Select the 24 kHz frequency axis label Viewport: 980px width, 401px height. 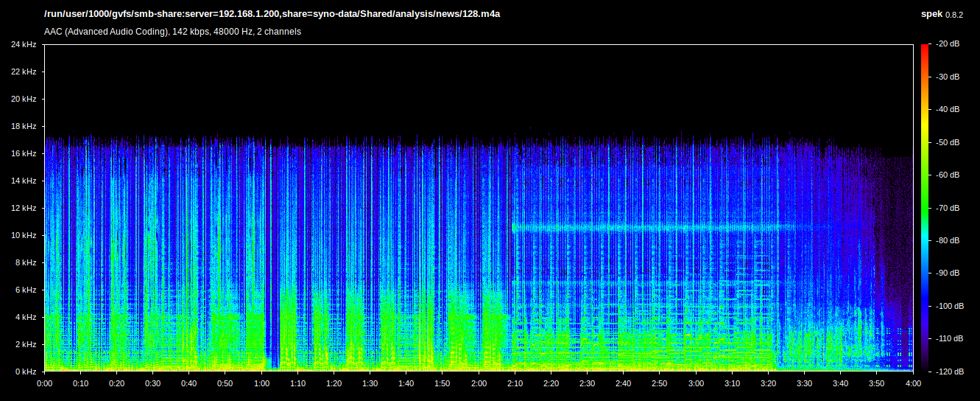pos(24,45)
